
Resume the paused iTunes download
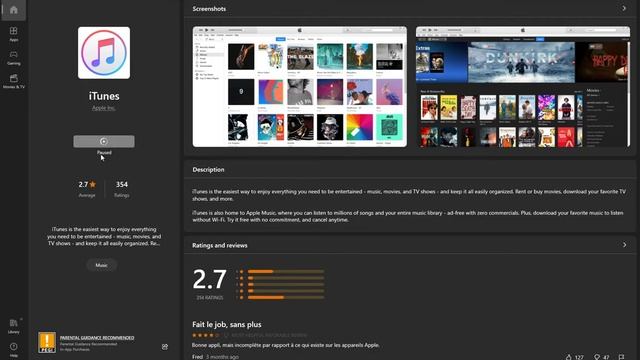tap(104, 141)
